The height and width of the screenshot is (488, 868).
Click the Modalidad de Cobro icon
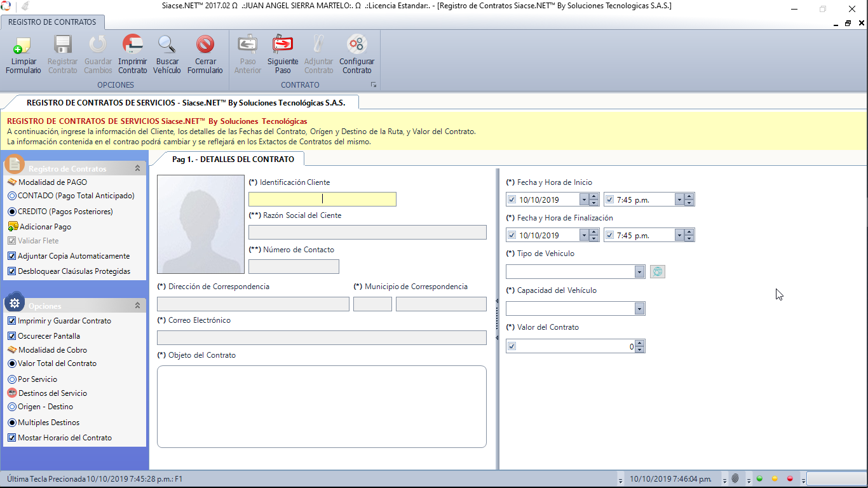click(12, 349)
